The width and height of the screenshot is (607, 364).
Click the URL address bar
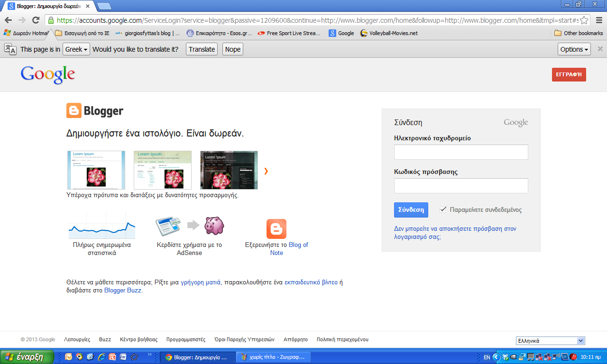pos(317,20)
